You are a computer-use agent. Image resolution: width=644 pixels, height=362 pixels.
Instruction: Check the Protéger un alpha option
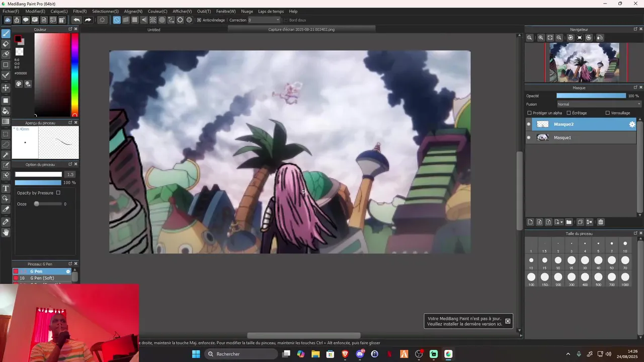529,113
